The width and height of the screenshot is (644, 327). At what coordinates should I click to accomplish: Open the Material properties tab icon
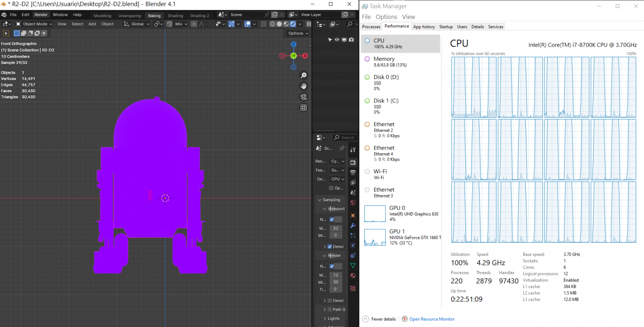(x=353, y=275)
